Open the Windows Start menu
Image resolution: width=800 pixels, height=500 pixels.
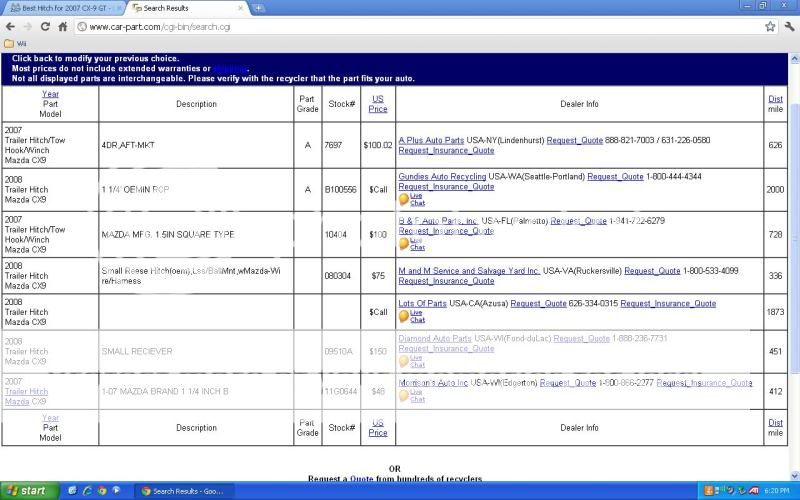click(29, 491)
